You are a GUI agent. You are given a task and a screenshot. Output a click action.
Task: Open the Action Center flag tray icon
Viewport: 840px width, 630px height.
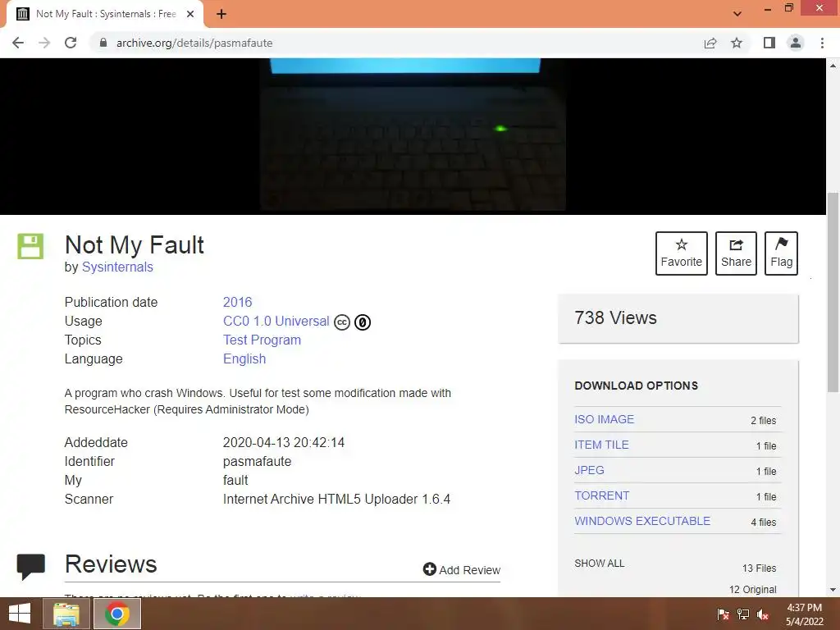(723, 614)
